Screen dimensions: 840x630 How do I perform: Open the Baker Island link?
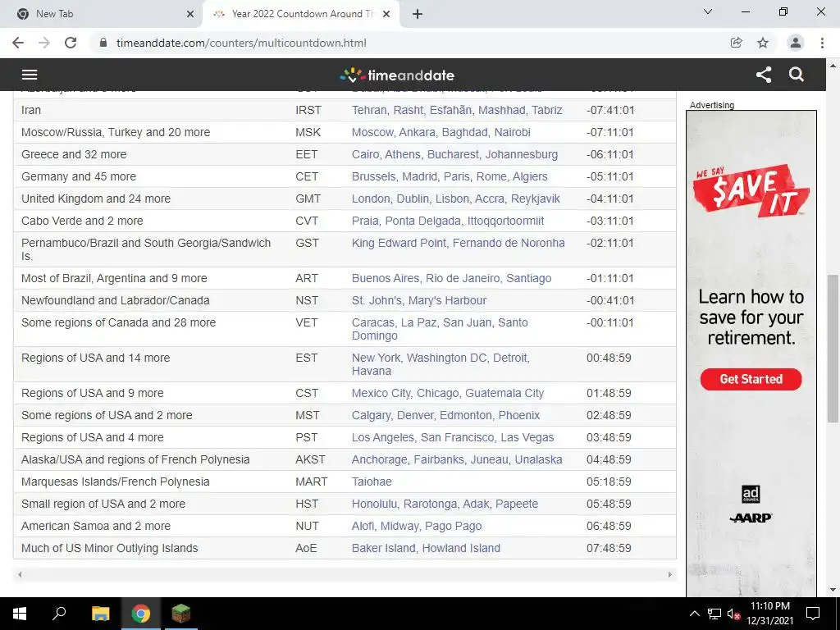(x=384, y=548)
